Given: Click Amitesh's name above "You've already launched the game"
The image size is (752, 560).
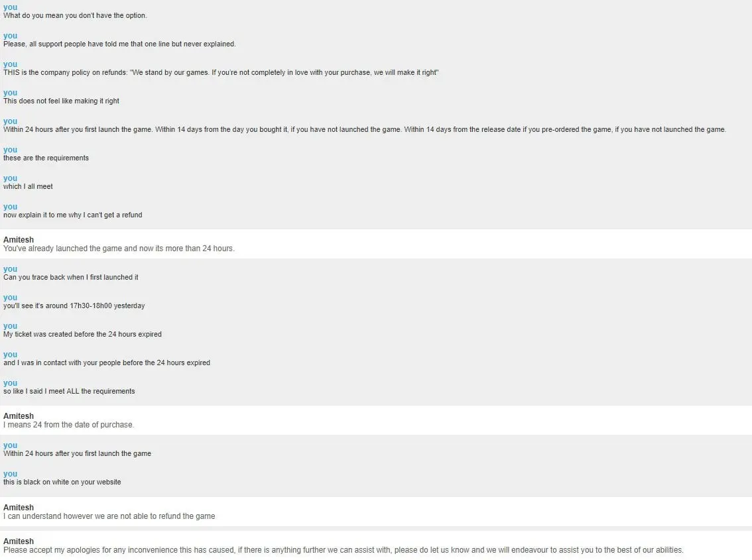Looking at the screenshot, I should (19, 240).
